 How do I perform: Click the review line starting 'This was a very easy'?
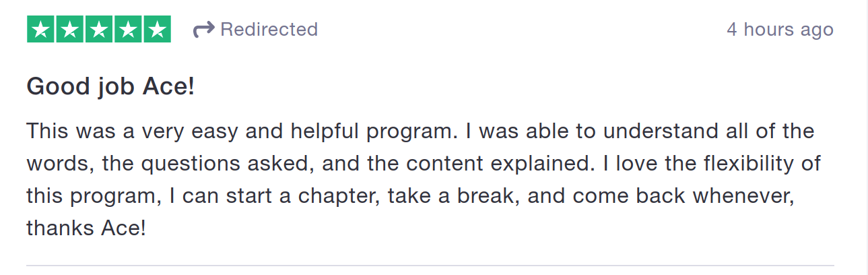420,130
